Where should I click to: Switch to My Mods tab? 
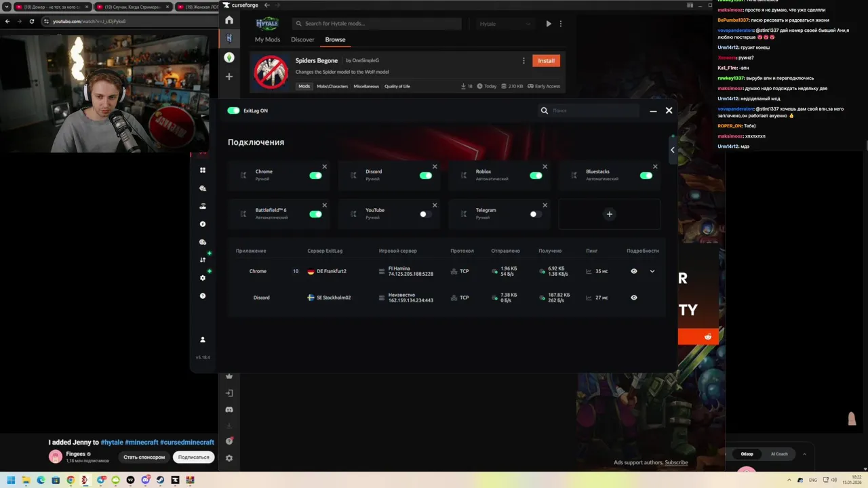pos(267,39)
